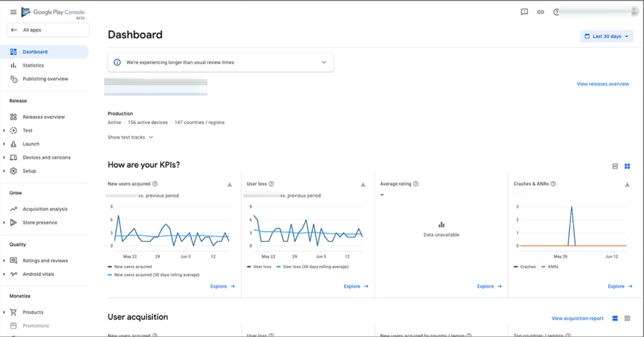
Task: Open Dashboard in the sidebar
Action: point(45,52)
